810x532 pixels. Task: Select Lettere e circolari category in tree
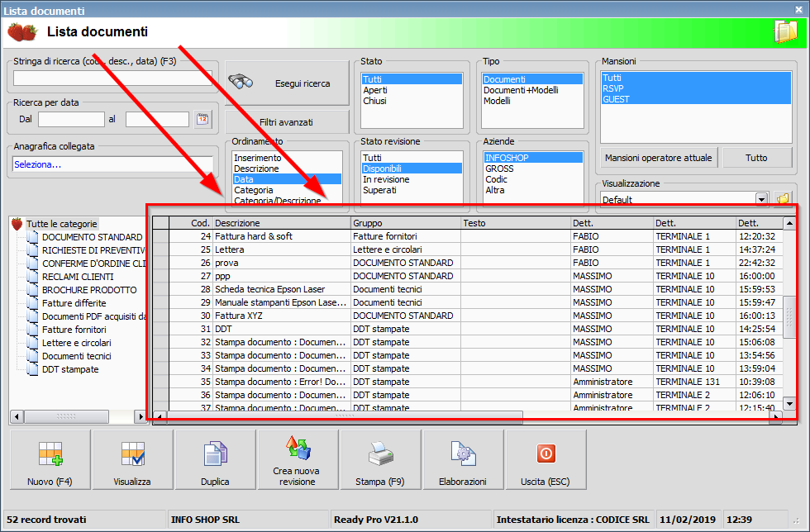point(76,343)
